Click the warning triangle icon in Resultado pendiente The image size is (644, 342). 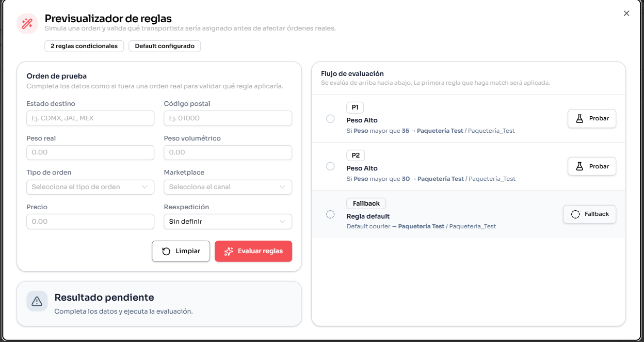(x=37, y=301)
